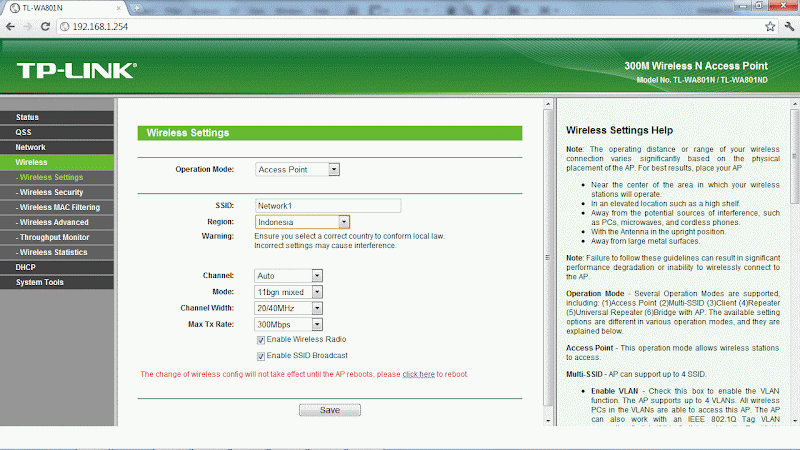The image size is (800, 450).
Task: Click the 'Warning:' label
Action: point(218,236)
